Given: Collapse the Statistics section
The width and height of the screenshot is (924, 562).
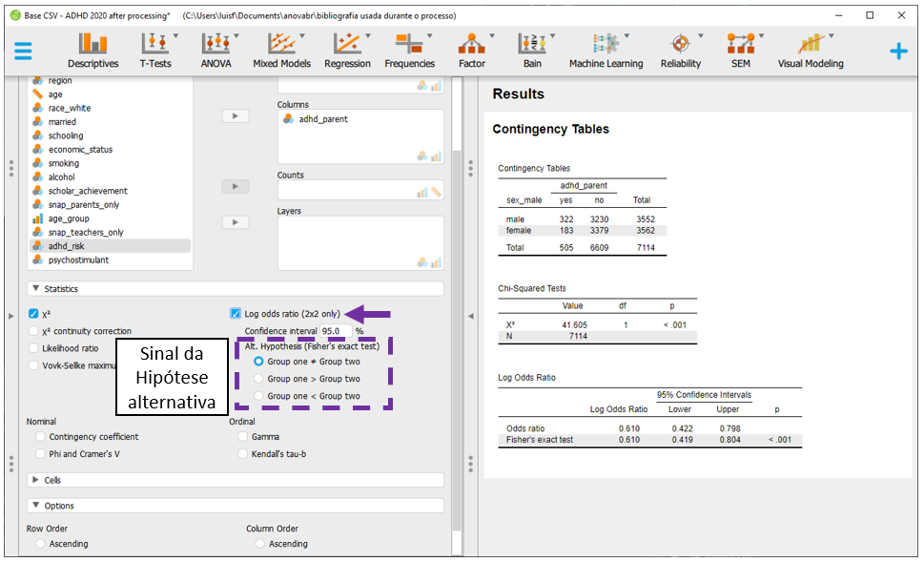Looking at the screenshot, I should tap(36, 289).
